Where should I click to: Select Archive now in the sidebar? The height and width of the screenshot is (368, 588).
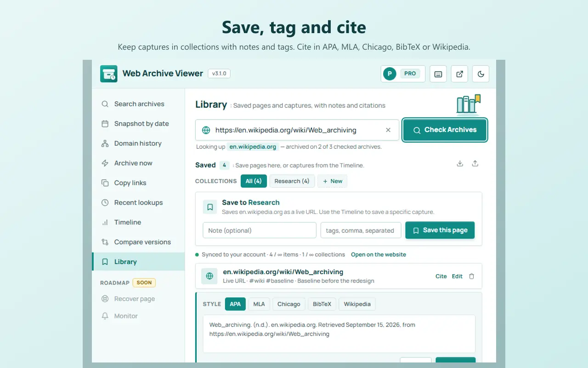[x=138, y=163]
